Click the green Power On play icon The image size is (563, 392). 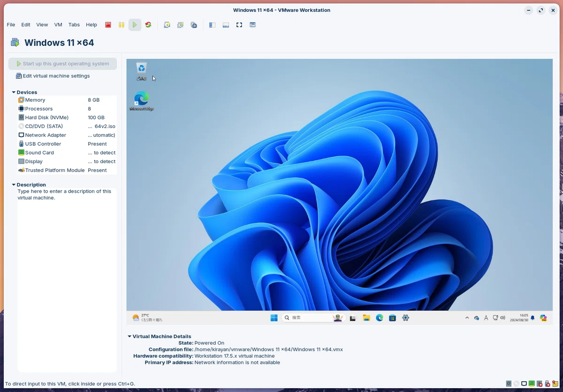pos(135,25)
